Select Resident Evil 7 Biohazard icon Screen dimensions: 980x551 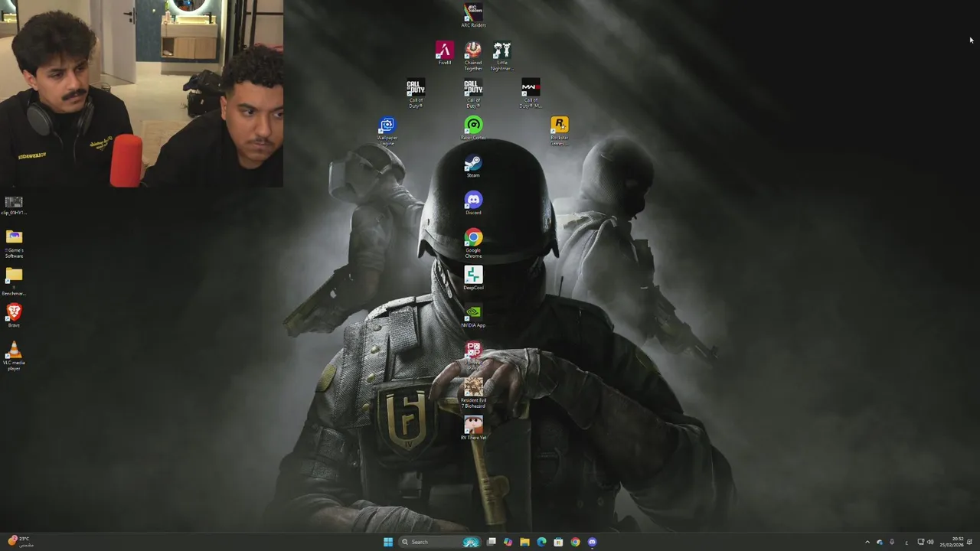pyautogui.click(x=473, y=393)
